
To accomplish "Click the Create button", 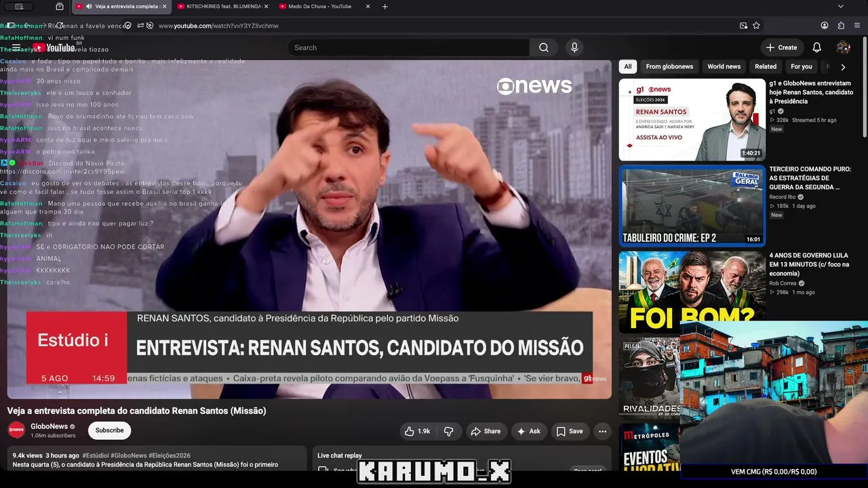I will coord(781,47).
